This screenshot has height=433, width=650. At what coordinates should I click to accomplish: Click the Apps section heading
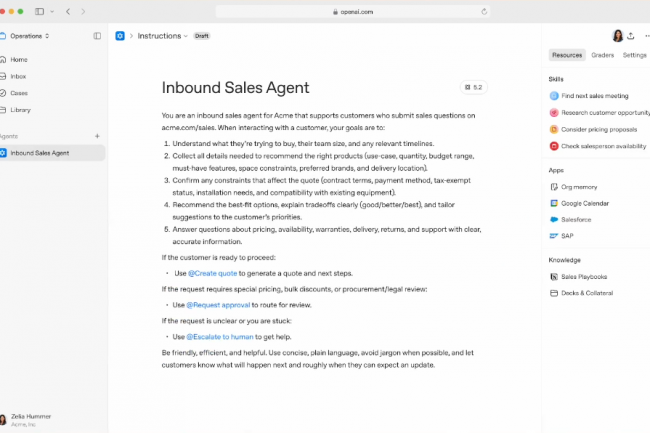(x=556, y=170)
